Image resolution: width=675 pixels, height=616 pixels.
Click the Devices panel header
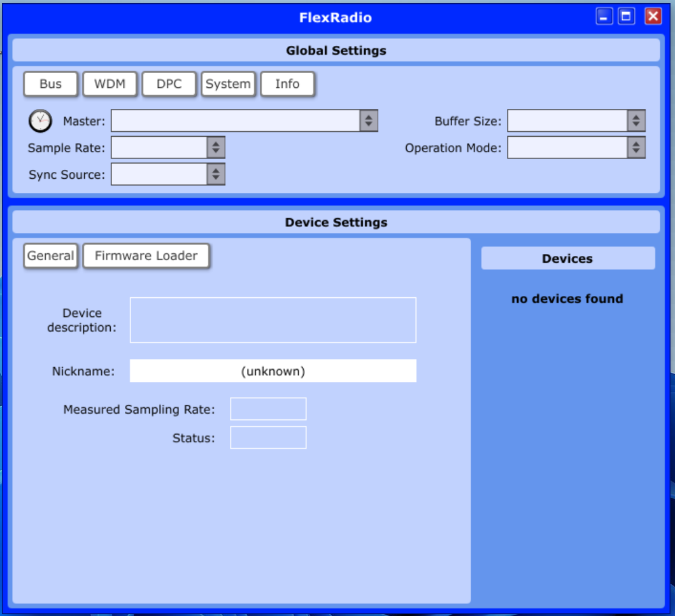[568, 258]
